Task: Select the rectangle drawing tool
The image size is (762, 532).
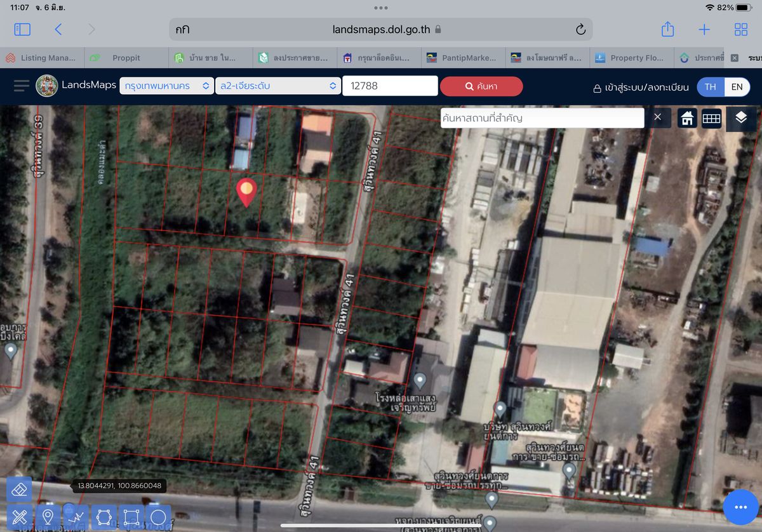Action: [131, 517]
